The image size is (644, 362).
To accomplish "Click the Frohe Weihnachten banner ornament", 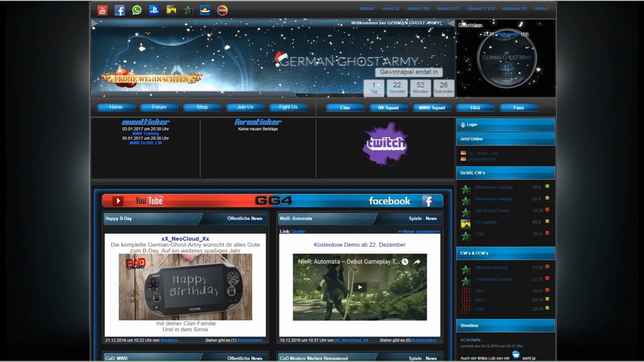I will click(152, 77).
